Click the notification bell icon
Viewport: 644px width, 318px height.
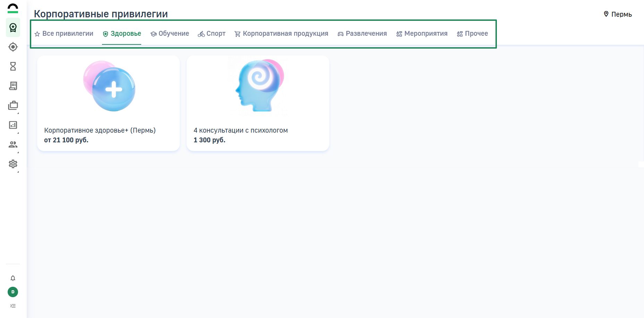(13, 278)
